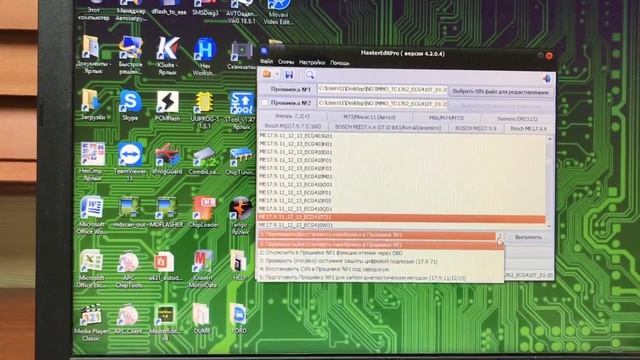This screenshot has width=640, height=360.
Task: Switch to the BOSCH M(E)7.x.x ST10 tab
Action: pos(388,127)
